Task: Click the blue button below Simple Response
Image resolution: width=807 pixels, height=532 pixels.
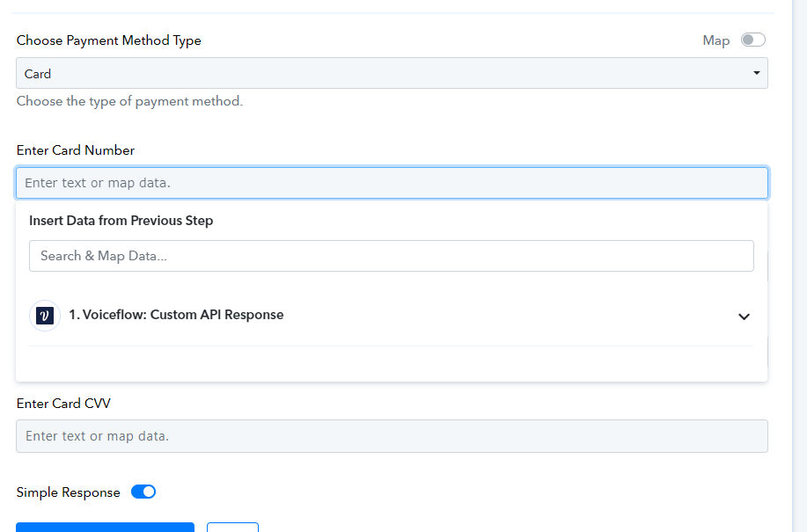Action: pos(105,528)
